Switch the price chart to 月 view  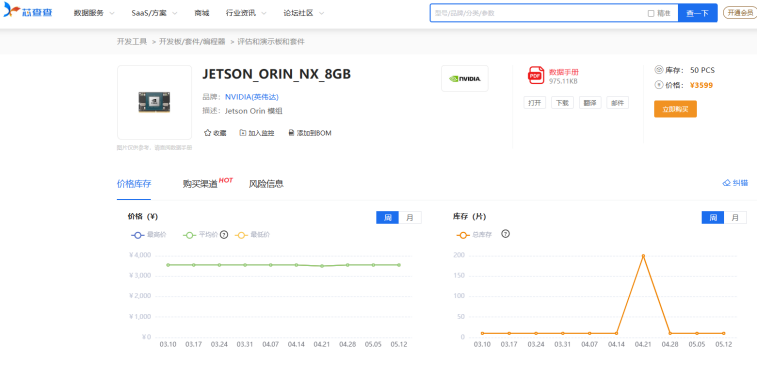click(410, 217)
